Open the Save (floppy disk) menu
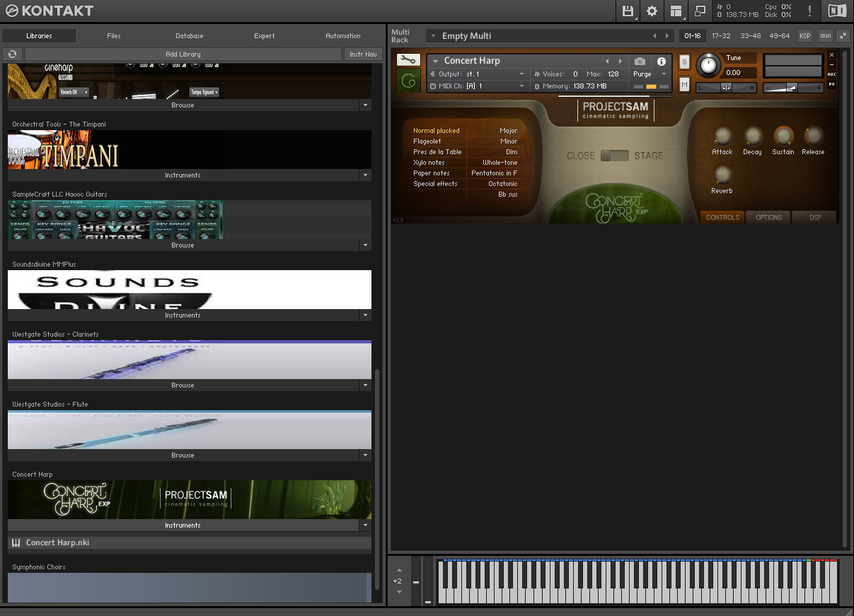The image size is (854, 616). tap(628, 11)
